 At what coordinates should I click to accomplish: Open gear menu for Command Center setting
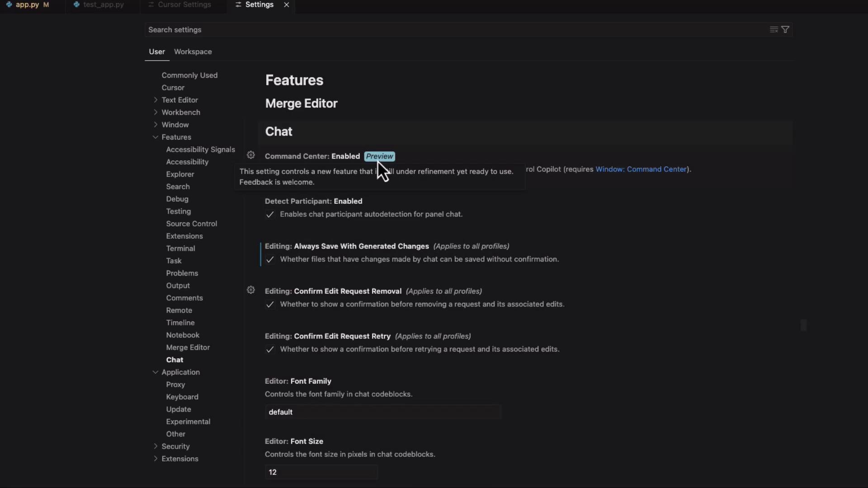251,155
